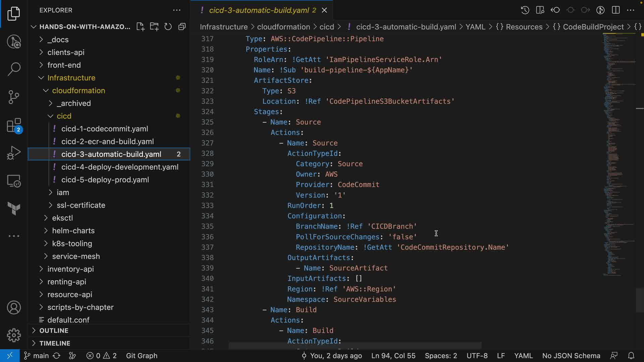Refresh the Explorer file tree
The image size is (644, 362).
click(168, 27)
